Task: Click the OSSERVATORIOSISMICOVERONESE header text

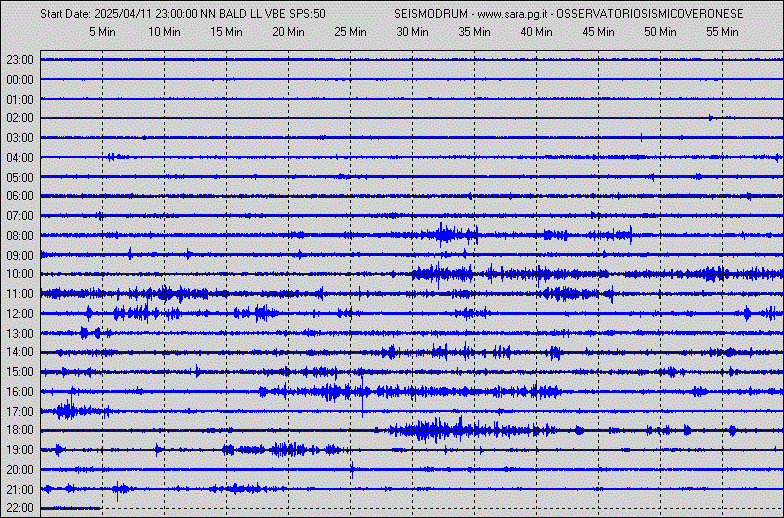Action: pos(650,14)
